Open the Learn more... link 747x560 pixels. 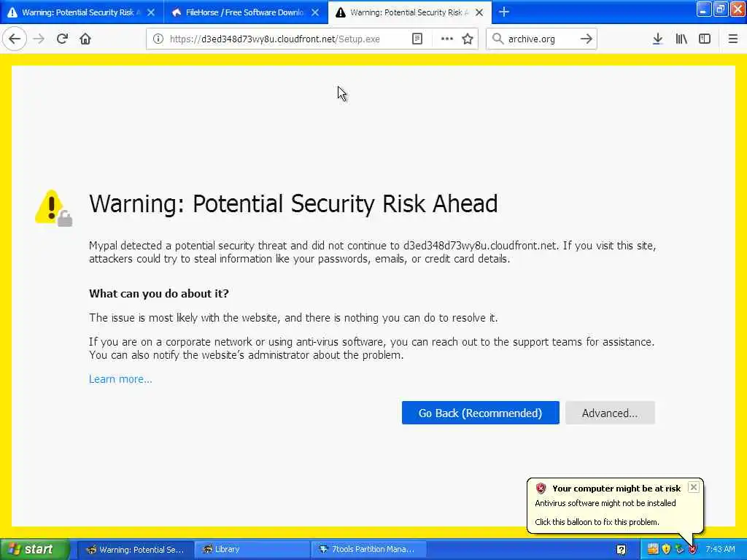click(120, 379)
